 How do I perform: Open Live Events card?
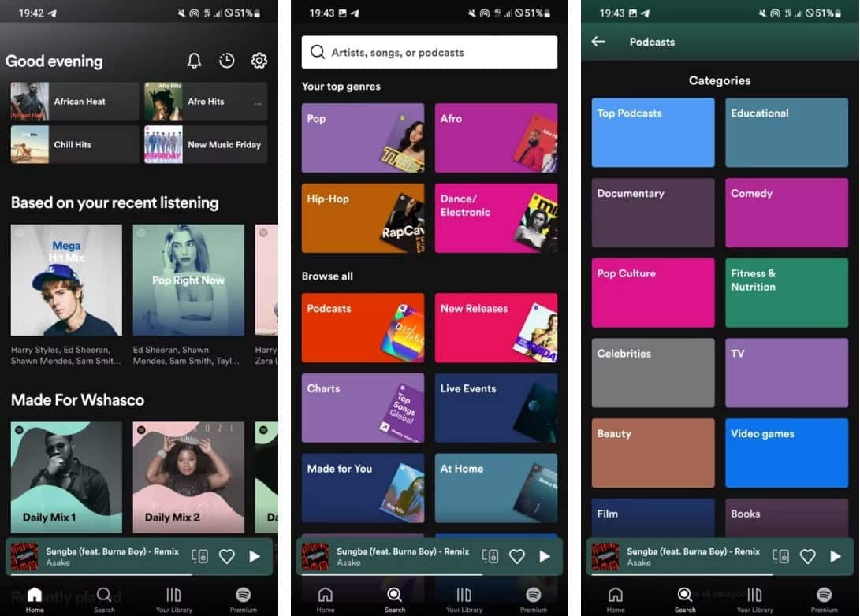[x=497, y=408]
